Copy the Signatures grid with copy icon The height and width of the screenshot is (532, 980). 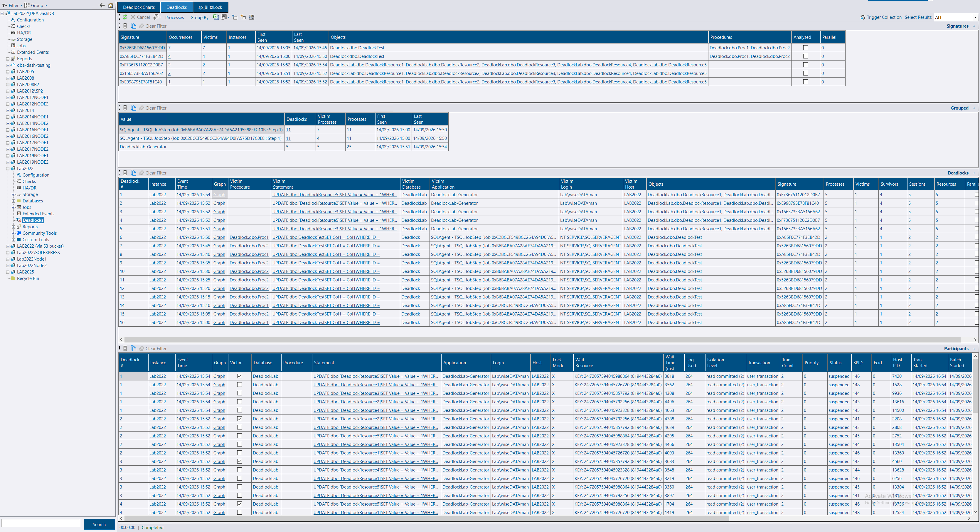pos(133,26)
